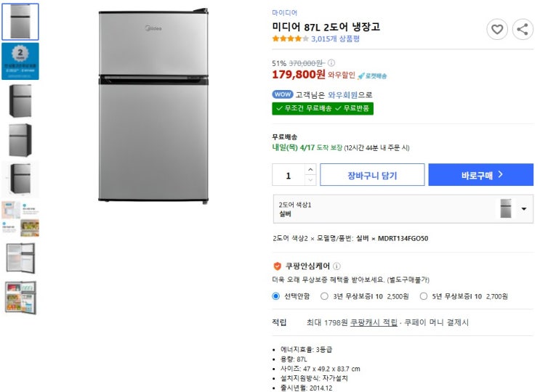Image resolution: width=540 pixels, height=392 pixels.
Task: Click the star rating icons
Action: [290, 38]
